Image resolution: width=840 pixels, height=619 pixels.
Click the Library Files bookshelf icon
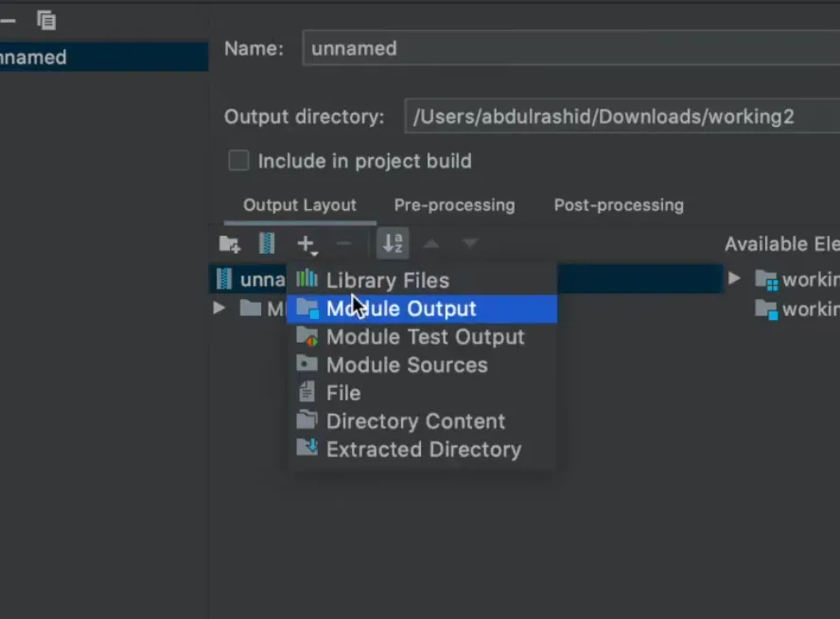307,278
